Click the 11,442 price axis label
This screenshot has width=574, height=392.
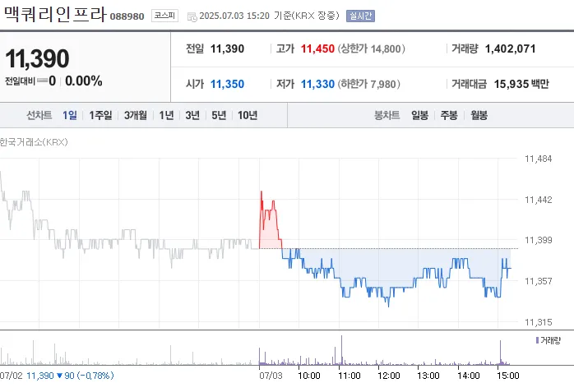point(538,200)
